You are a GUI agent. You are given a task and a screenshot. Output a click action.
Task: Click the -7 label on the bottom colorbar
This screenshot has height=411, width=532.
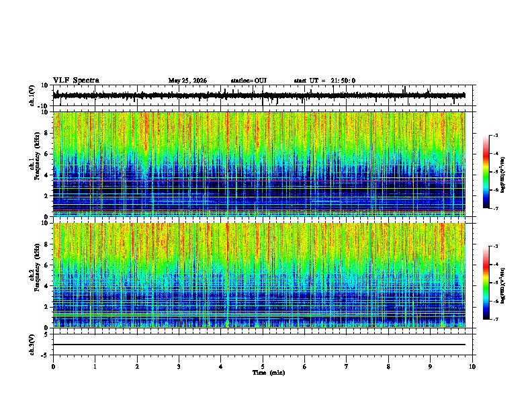[495, 319]
